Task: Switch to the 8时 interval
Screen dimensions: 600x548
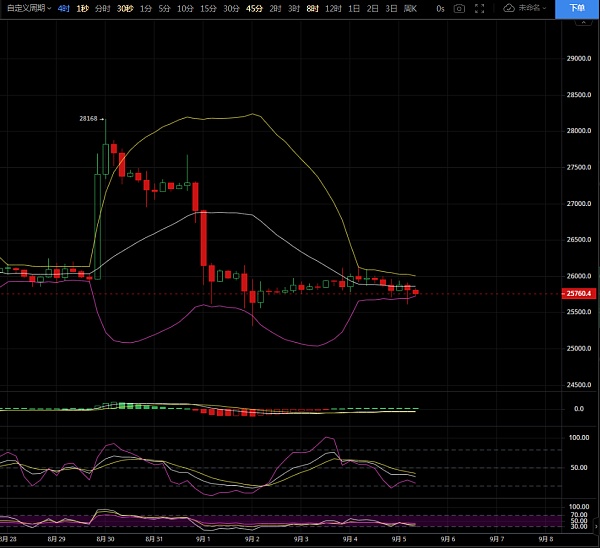Action: (x=312, y=8)
